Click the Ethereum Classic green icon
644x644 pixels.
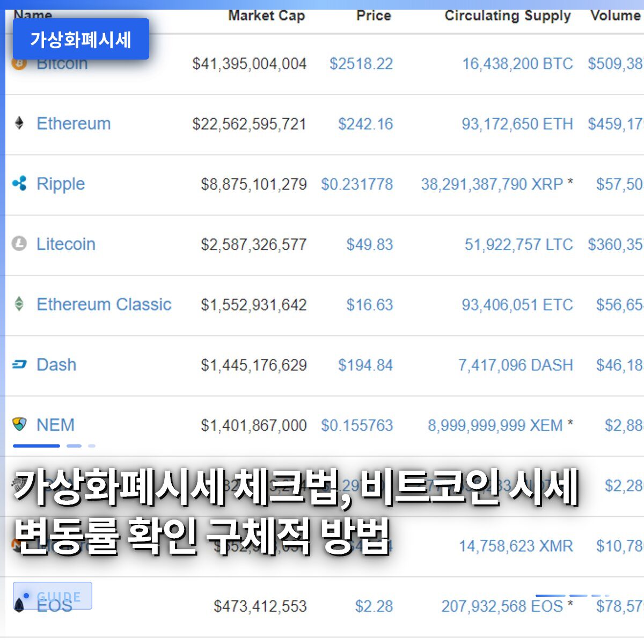click(x=19, y=304)
